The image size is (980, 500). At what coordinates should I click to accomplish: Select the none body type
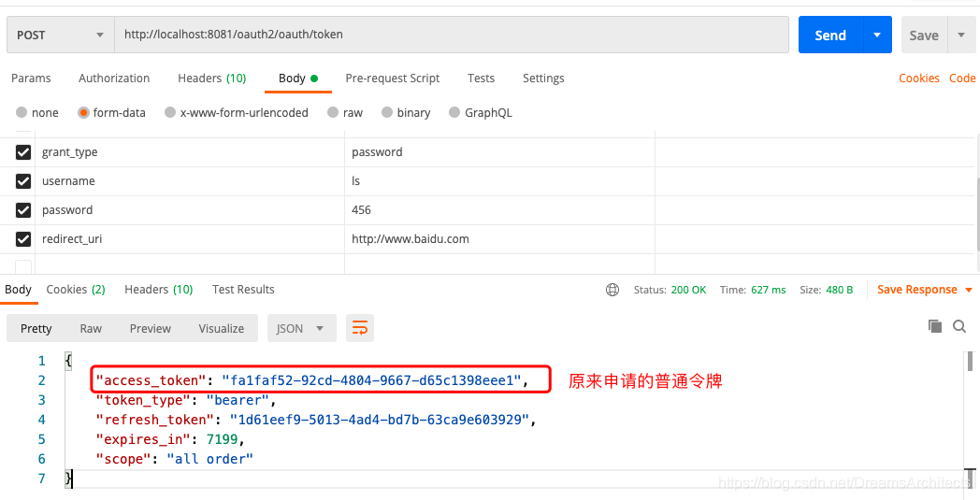pyautogui.click(x=36, y=112)
